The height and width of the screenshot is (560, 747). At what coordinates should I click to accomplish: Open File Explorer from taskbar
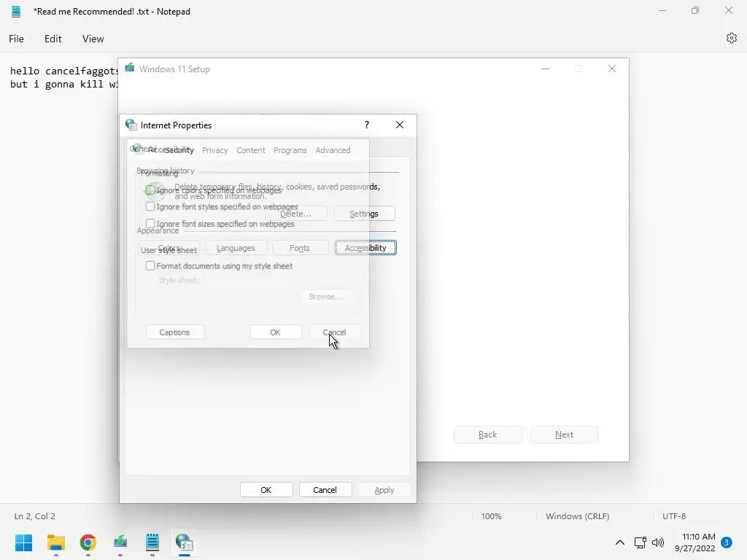pos(55,542)
